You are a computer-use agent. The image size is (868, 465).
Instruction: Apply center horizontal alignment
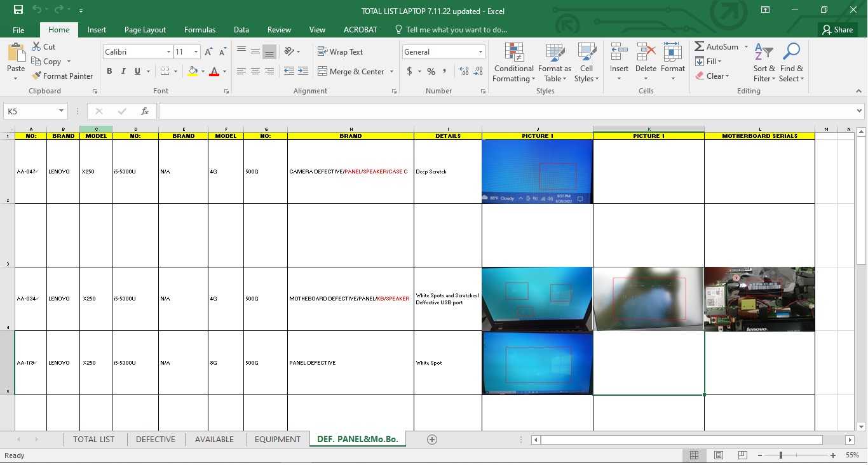point(255,71)
